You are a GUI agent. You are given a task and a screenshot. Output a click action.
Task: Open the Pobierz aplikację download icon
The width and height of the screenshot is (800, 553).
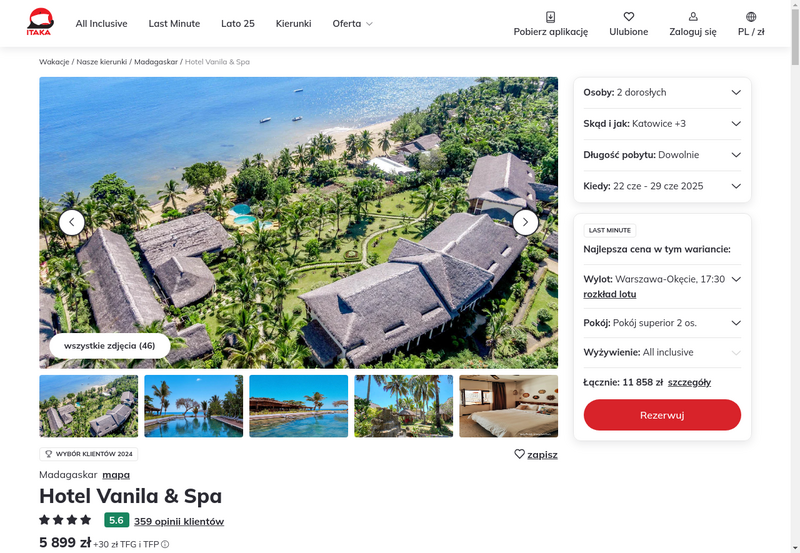[x=550, y=17]
